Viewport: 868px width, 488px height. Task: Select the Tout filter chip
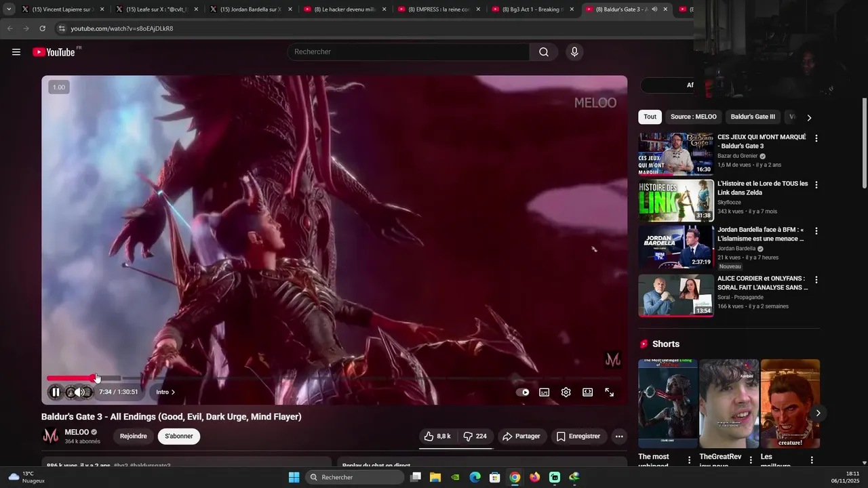(x=650, y=117)
